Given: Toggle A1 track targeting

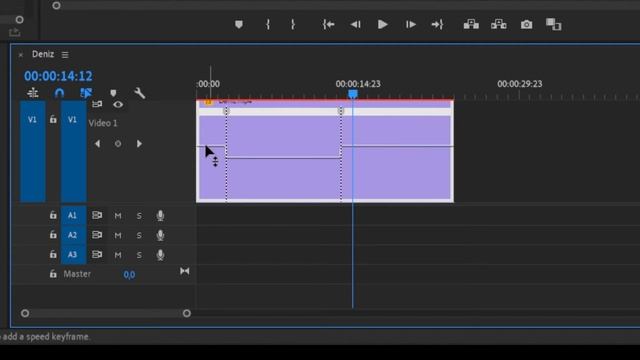Looking at the screenshot, I should (73, 215).
